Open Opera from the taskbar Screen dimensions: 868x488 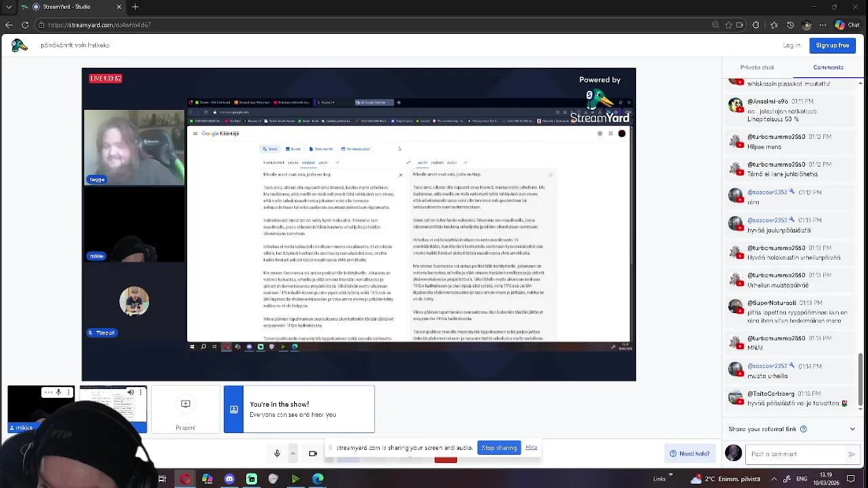coord(185,479)
